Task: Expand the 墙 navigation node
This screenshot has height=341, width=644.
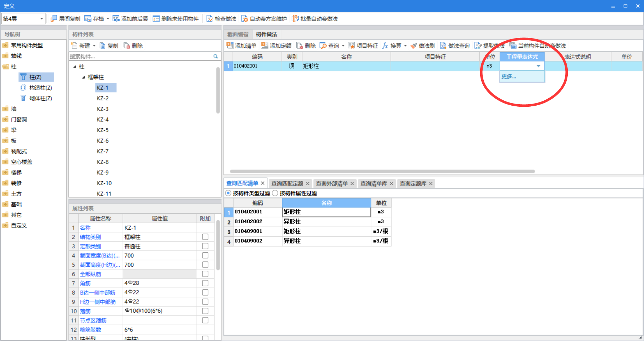Action: click(x=5, y=109)
